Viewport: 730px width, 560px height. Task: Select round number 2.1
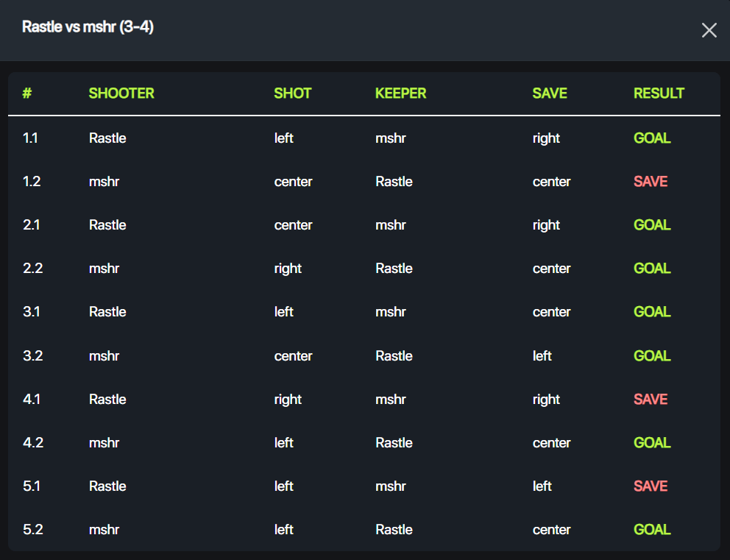click(31, 225)
